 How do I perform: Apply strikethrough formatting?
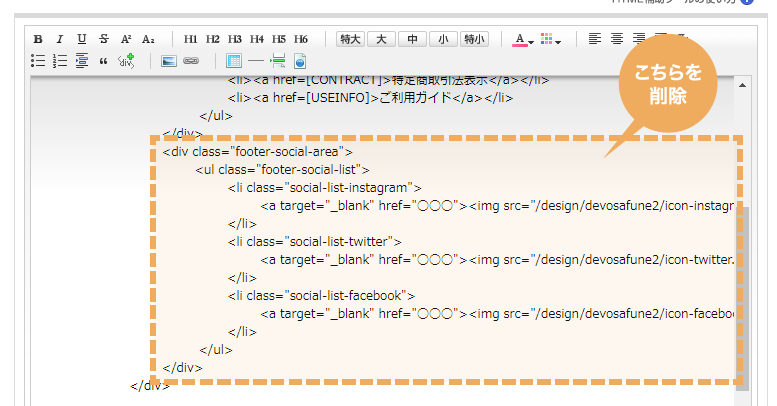pyautogui.click(x=104, y=39)
